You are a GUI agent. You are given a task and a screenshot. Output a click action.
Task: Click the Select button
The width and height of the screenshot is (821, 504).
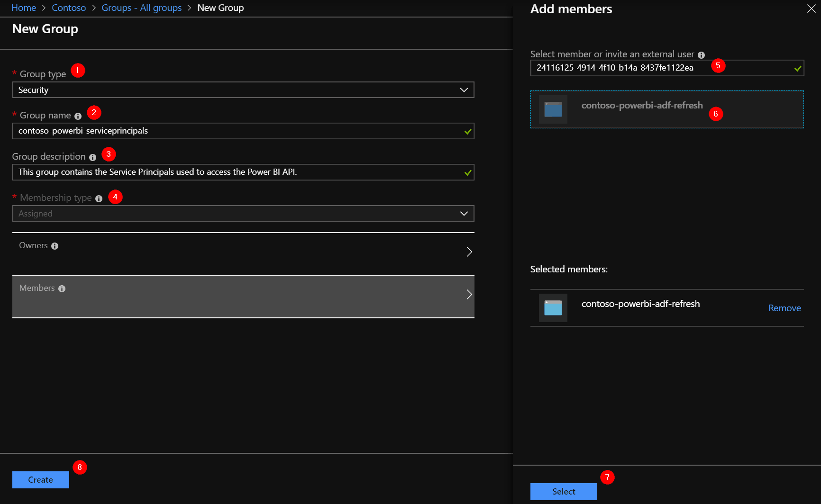(564, 492)
